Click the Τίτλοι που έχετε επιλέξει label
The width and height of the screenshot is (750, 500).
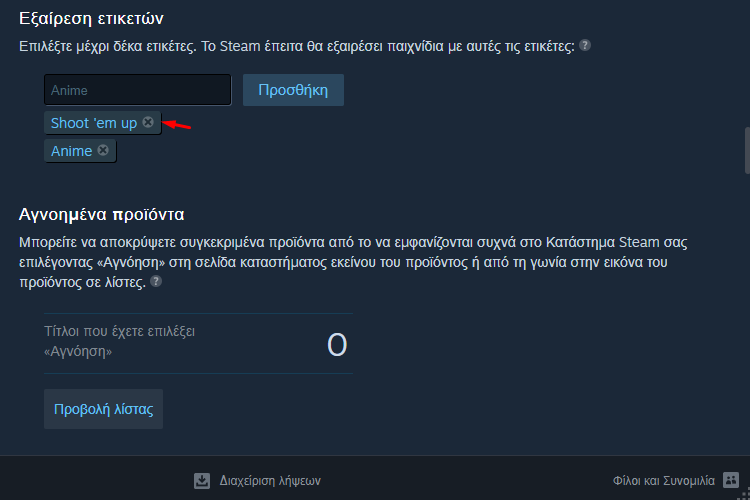pyautogui.click(x=120, y=341)
